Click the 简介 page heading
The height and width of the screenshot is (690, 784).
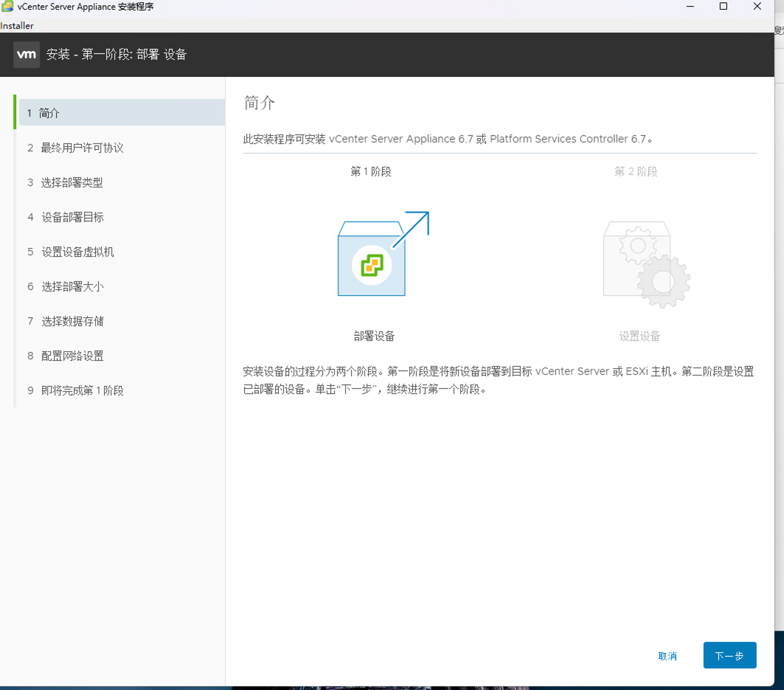pyautogui.click(x=259, y=103)
